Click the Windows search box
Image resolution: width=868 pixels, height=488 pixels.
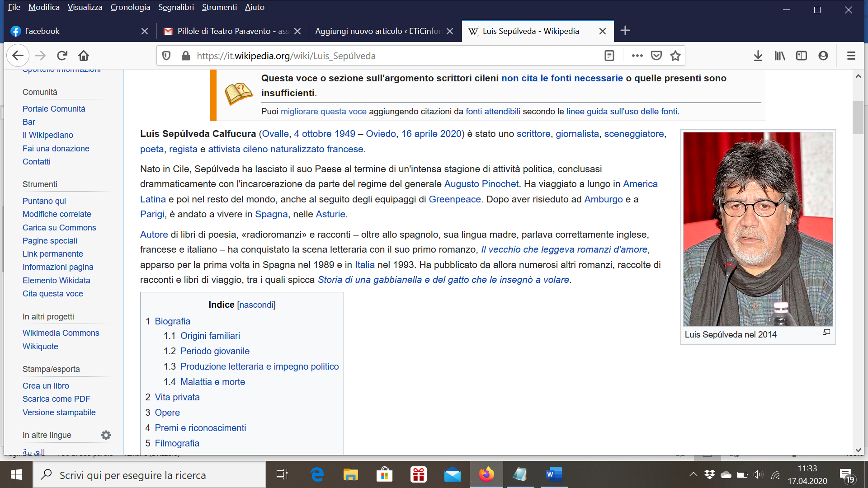[149, 475]
